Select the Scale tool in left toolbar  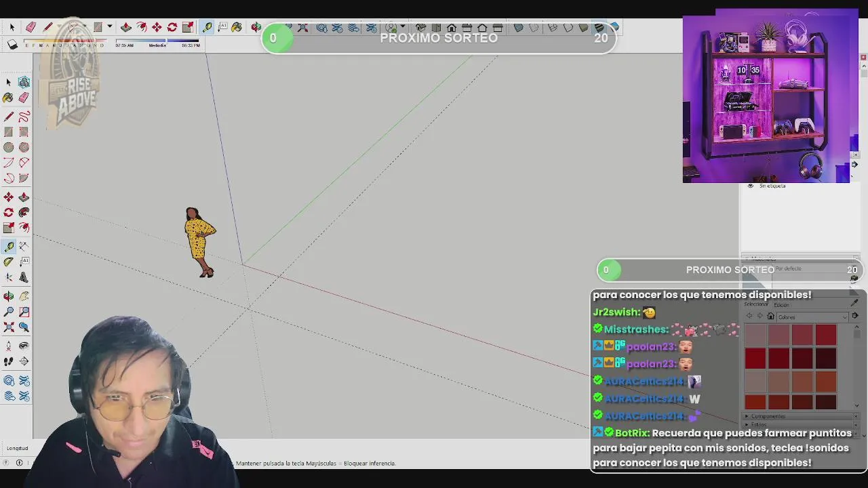click(x=9, y=228)
